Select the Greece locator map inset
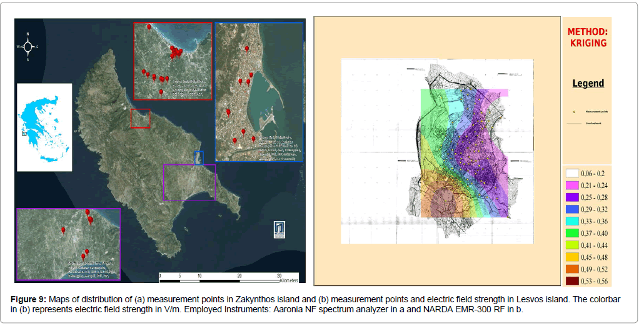644x326 pixels. point(44,127)
